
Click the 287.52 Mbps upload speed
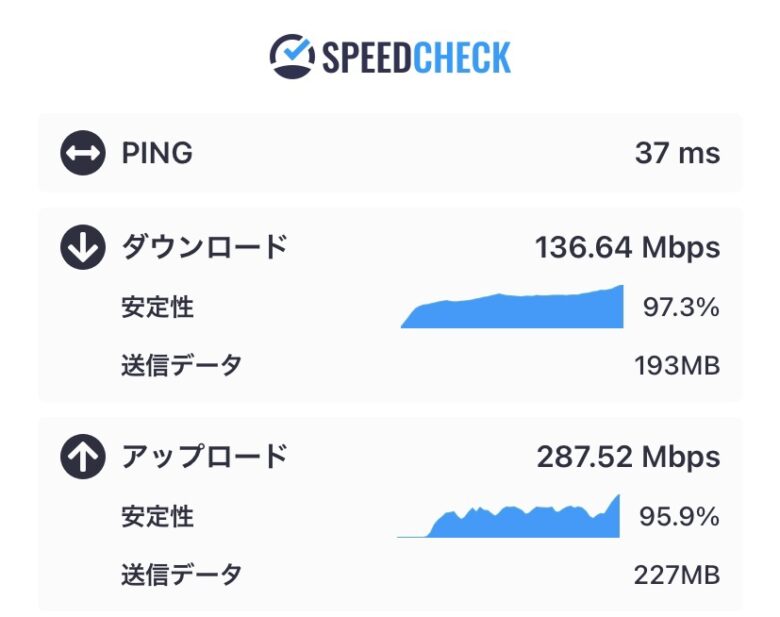628,457
